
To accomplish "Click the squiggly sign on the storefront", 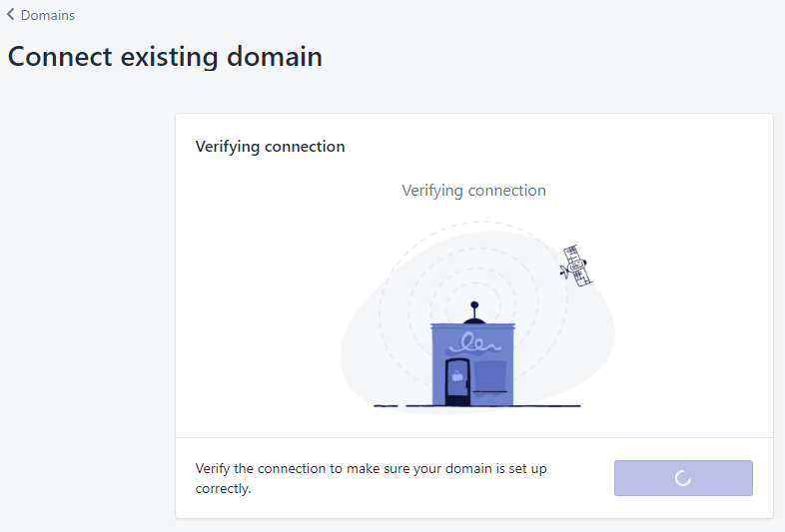I will 474,343.
